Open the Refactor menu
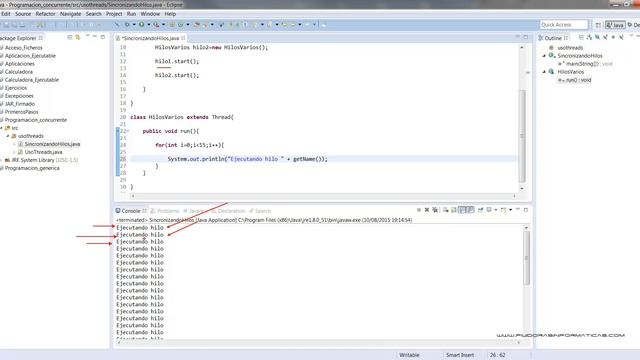The image size is (640, 360). [x=45, y=13]
